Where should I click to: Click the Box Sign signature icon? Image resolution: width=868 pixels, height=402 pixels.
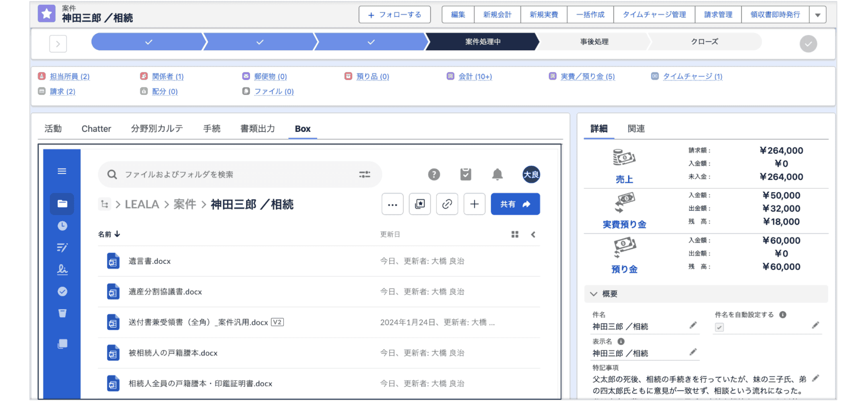coord(62,269)
